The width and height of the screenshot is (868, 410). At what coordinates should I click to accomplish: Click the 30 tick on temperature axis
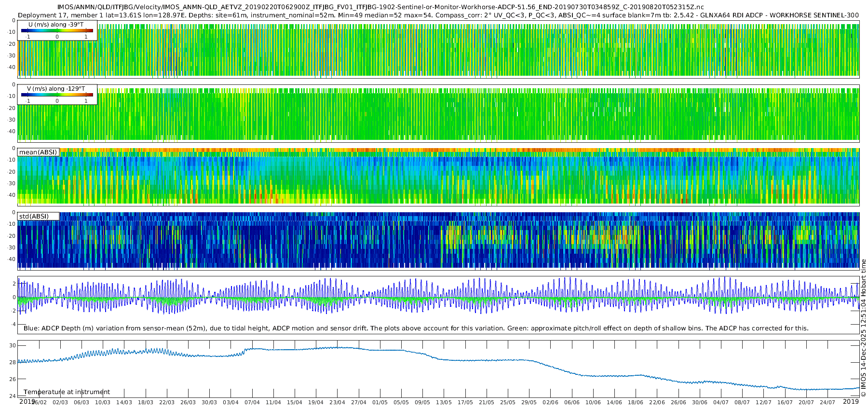[x=13, y=345]
